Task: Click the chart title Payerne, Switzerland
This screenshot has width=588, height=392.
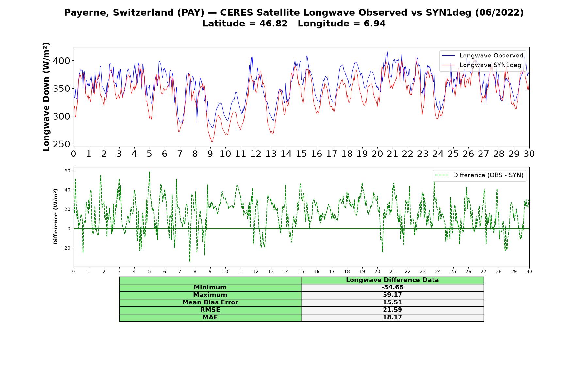Action: [x=294, y=13]
